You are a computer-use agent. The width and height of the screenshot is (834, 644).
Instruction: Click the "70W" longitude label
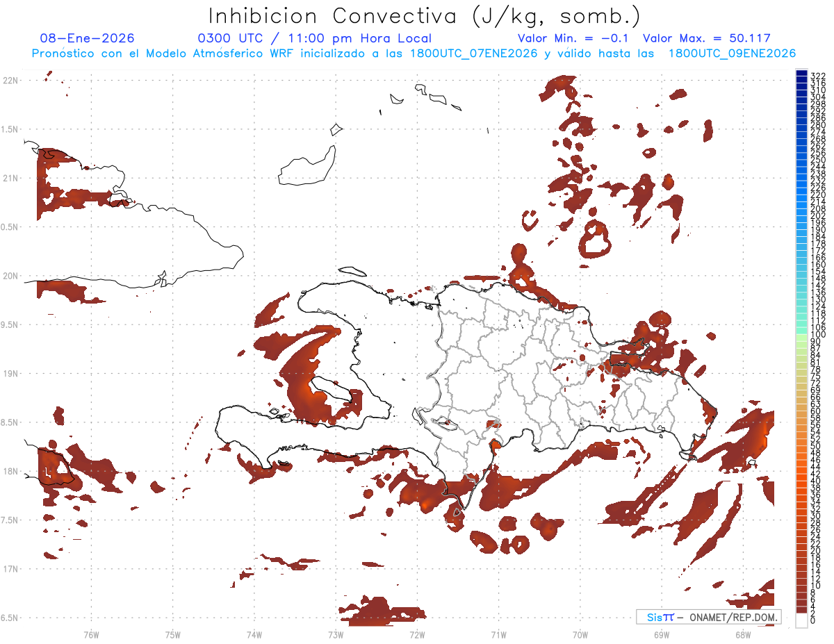click(580, 634)
